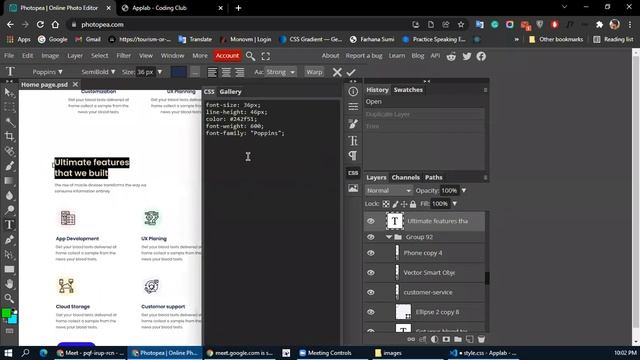Click the green foreground color swatch
Viewport: 640px width, 360px height.
coord(6,313)
